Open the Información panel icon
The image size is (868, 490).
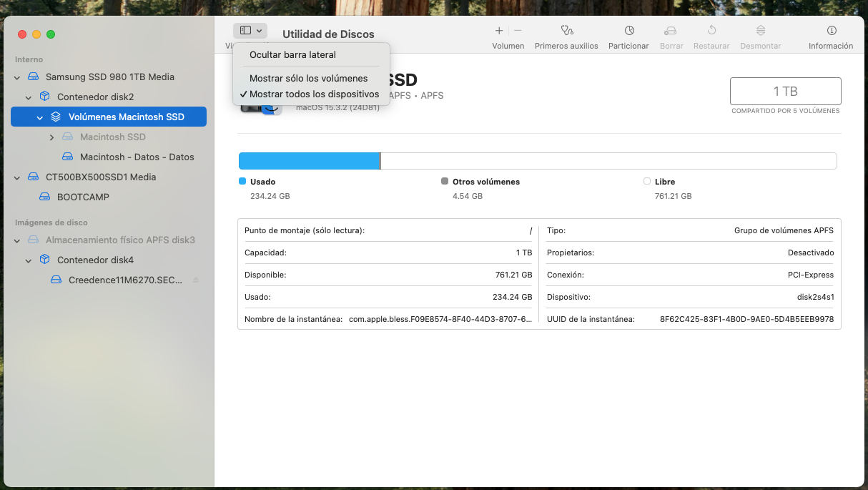[831, 31]
